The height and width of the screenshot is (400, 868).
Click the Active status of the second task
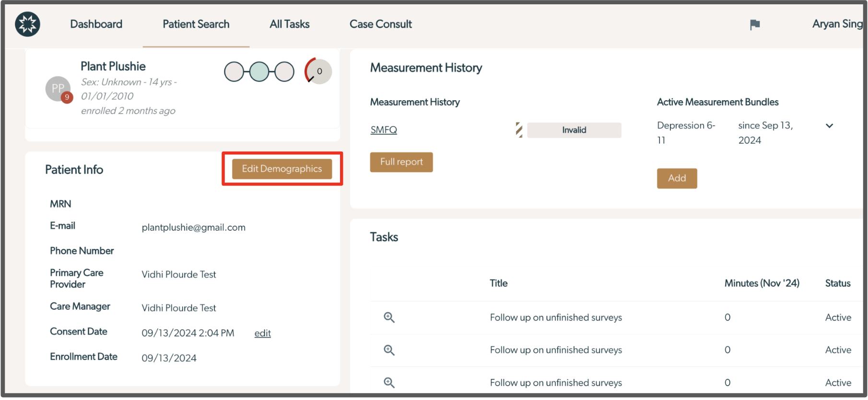click(838, 350)
